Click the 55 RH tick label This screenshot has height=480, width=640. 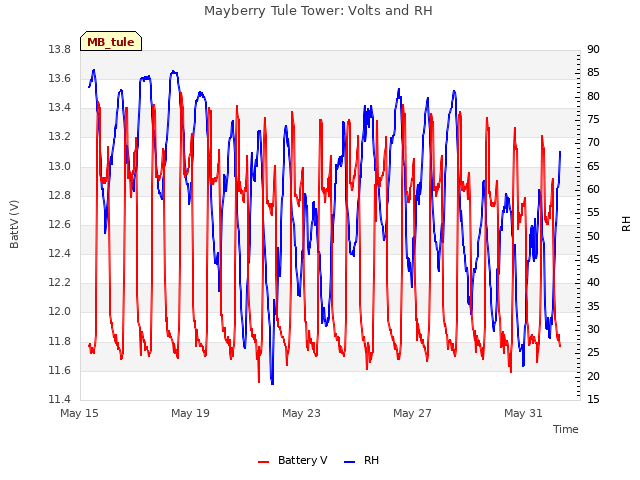click(593, 213)
